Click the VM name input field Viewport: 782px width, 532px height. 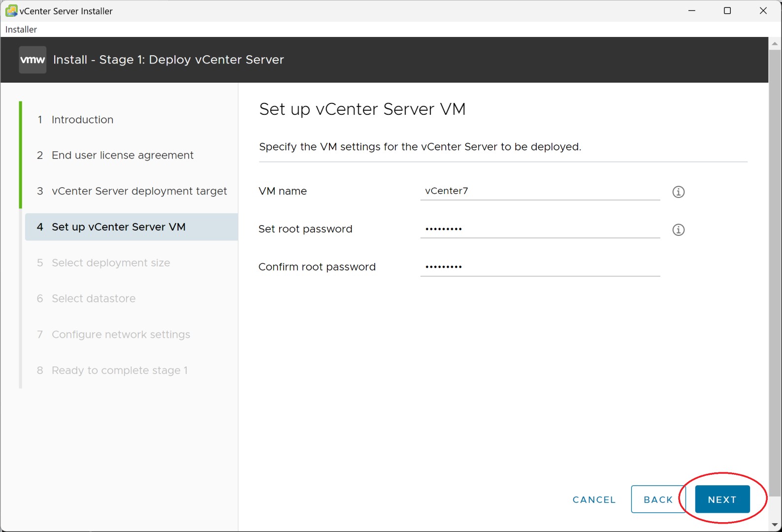[x=540, y=191]
